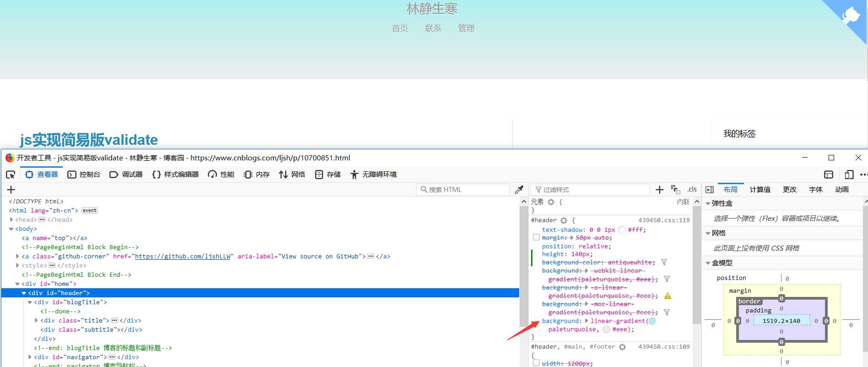The image size is (868, 367).
Task: Click the event badge on html tag
Action: (x=90, y=211)
